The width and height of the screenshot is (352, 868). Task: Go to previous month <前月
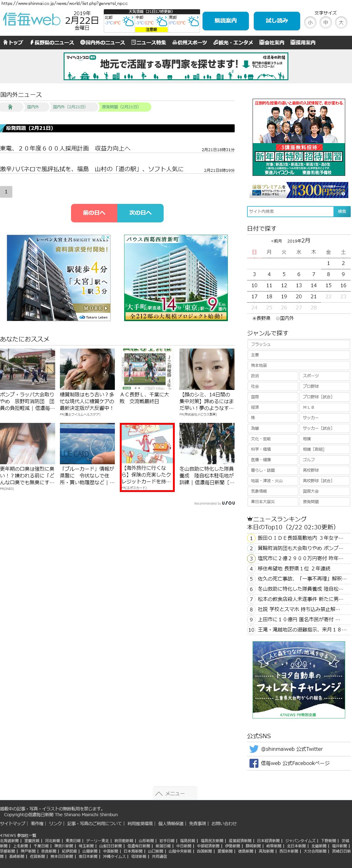pos(276,241)
